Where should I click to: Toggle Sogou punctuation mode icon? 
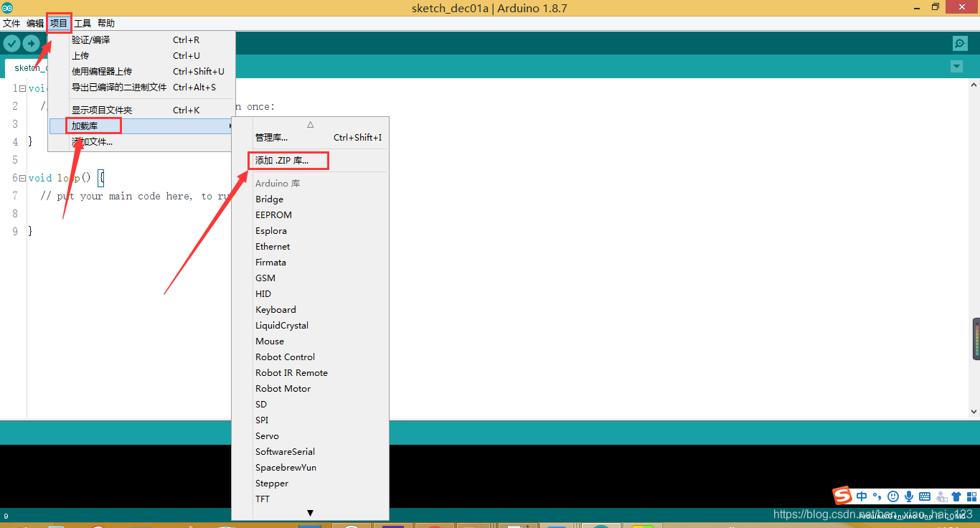(x=877, y=496)
